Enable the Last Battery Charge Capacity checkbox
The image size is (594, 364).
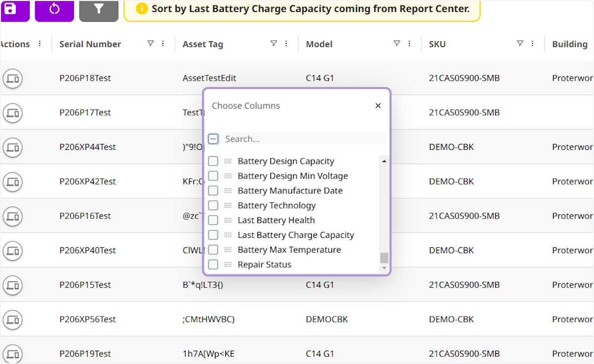pos(213,235)
